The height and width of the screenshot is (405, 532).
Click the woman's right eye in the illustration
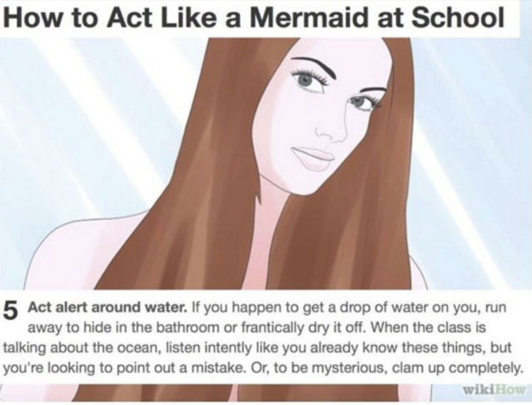coord(362,102)
